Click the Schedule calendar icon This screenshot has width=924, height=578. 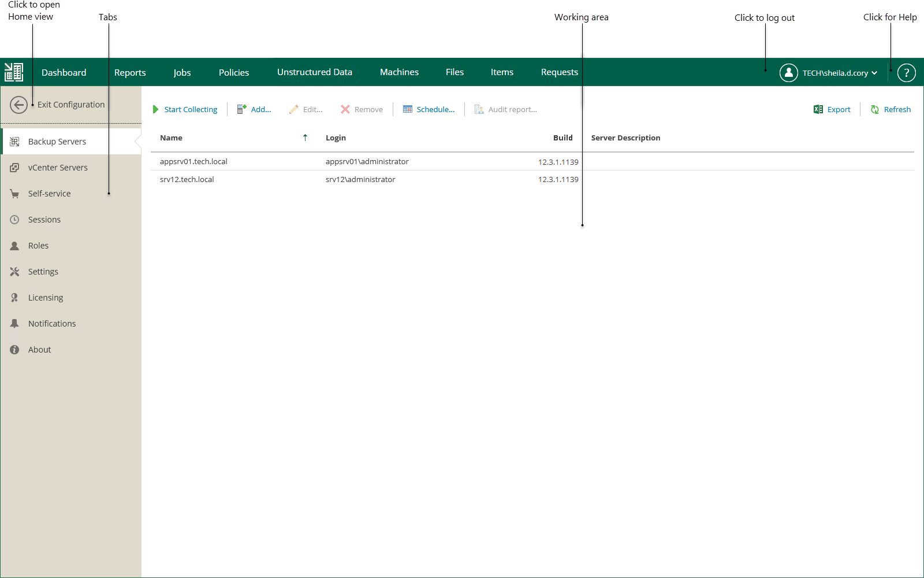408,109
